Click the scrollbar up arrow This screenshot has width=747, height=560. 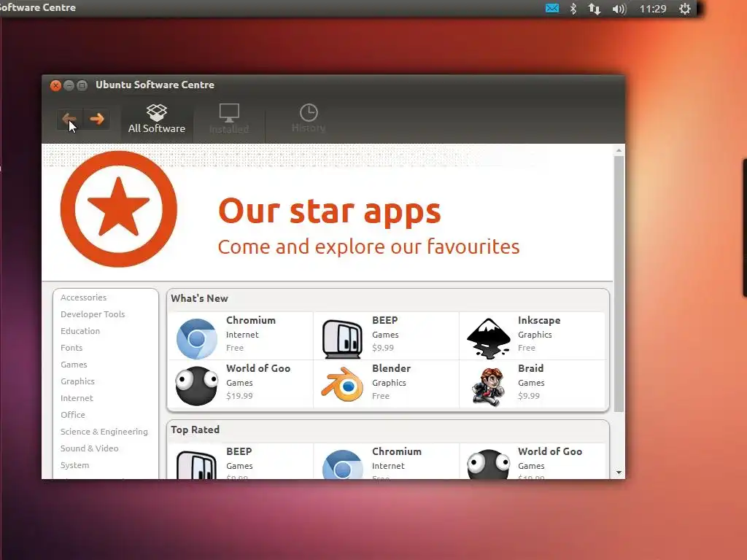point(619,150)
